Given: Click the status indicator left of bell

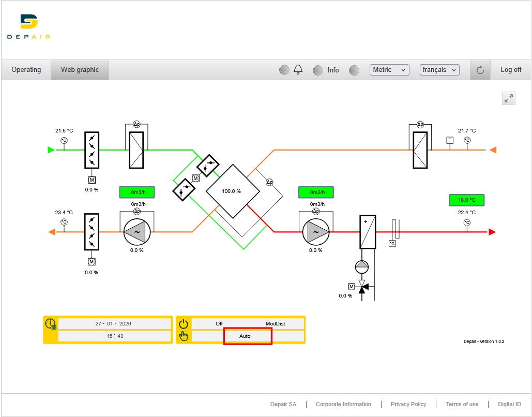Looking at the screenshot, I should 284,70.
